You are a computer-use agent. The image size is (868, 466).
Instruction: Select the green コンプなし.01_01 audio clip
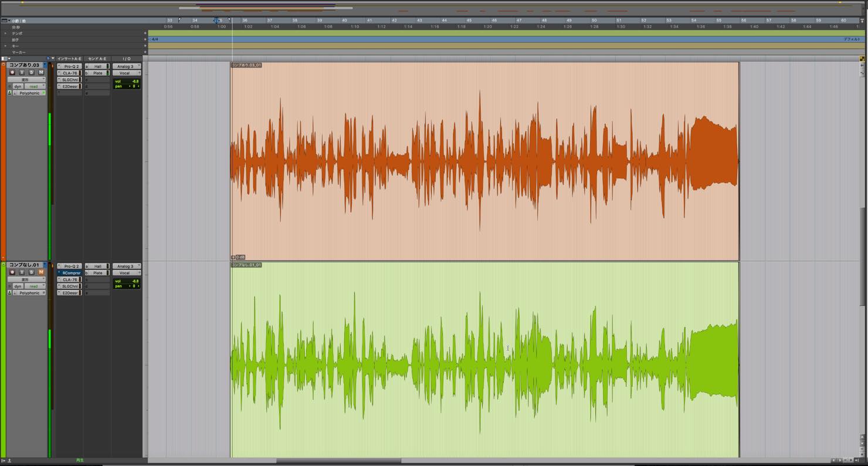[484, 360]
